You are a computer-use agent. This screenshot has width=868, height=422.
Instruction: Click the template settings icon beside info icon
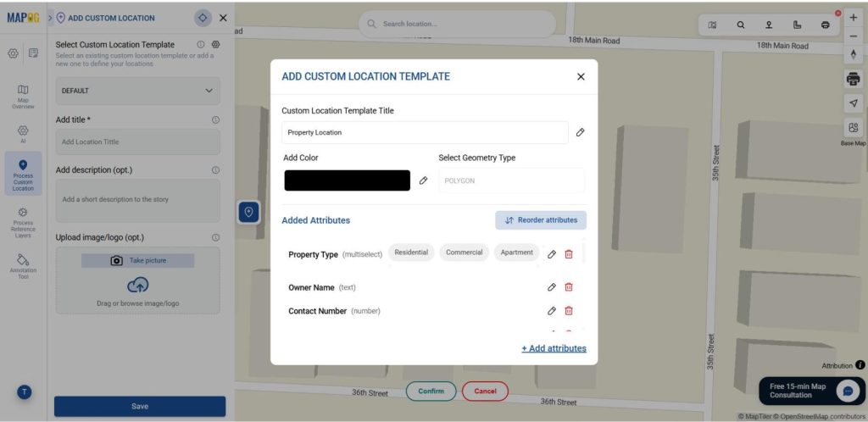[x=216, y=44]
